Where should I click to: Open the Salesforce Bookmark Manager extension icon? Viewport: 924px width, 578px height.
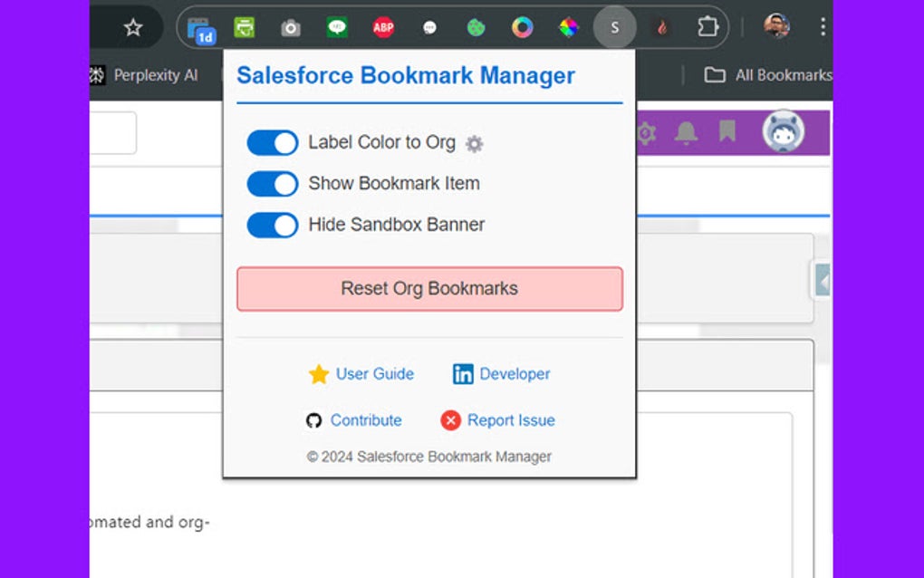click(615, 27)
